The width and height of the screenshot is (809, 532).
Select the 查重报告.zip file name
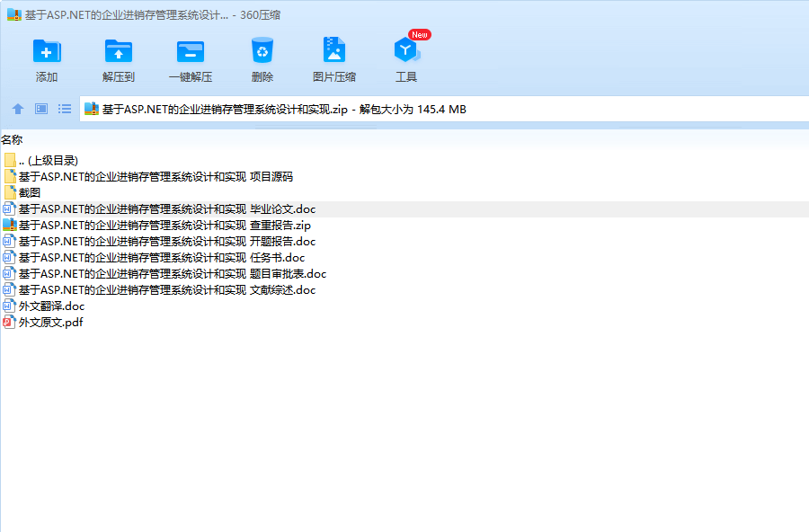pos(164,225)
